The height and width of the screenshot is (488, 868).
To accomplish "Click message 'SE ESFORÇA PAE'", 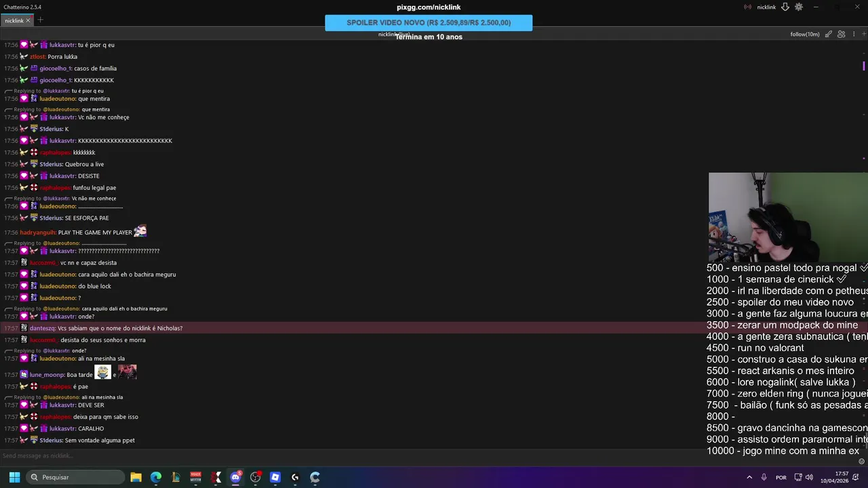I will click(87, 218).
